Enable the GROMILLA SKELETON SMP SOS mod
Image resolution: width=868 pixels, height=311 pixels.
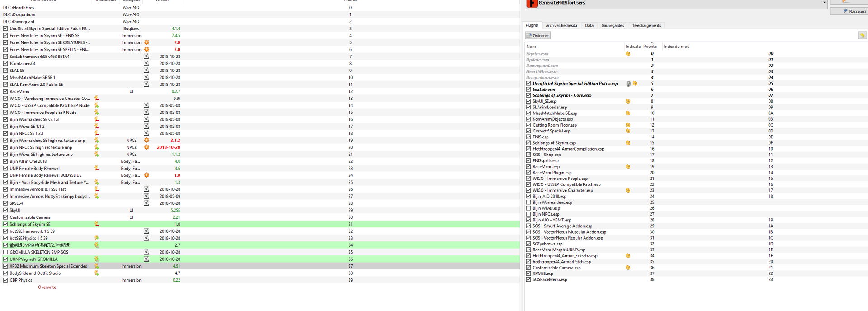[5, 252]
